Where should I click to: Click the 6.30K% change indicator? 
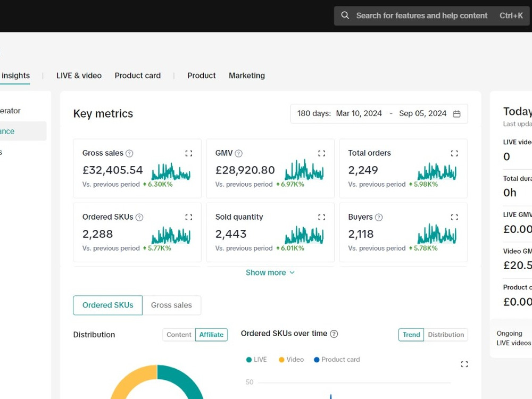tap(158, 184)
